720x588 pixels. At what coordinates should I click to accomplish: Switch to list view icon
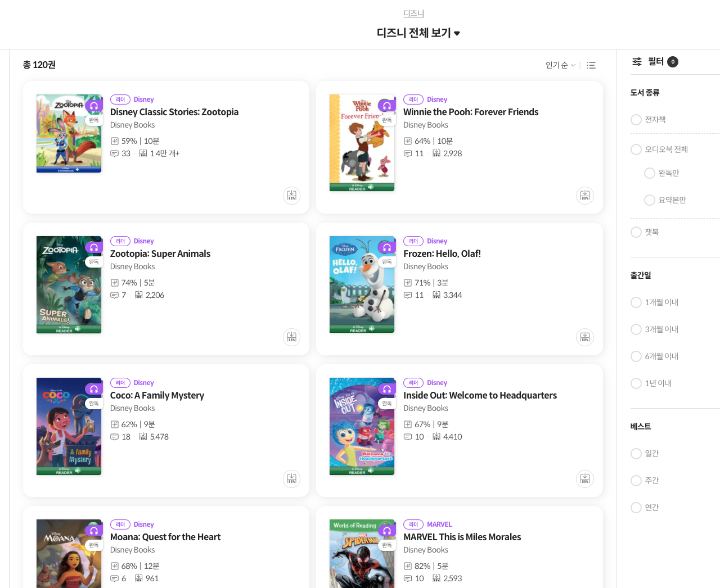point(591,65)
